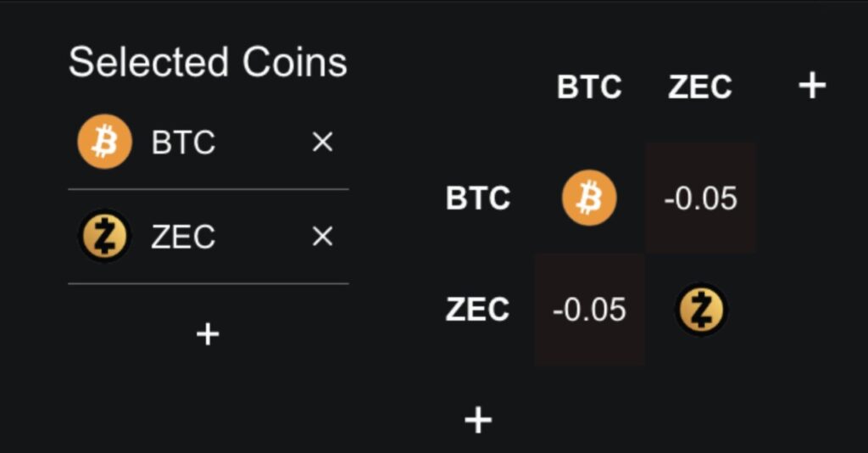Click the Zcash icon in Selected Coins list

pos(104,236)
